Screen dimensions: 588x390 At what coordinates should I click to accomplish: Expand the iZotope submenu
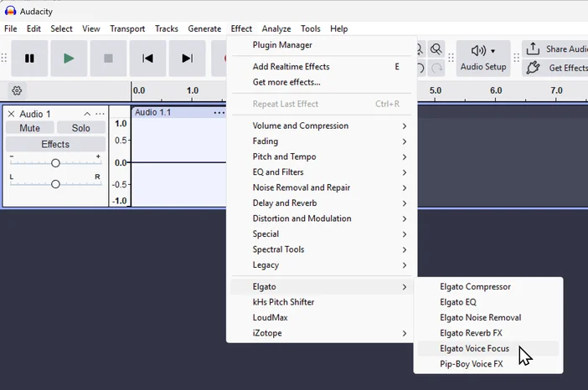click(322, 333)
